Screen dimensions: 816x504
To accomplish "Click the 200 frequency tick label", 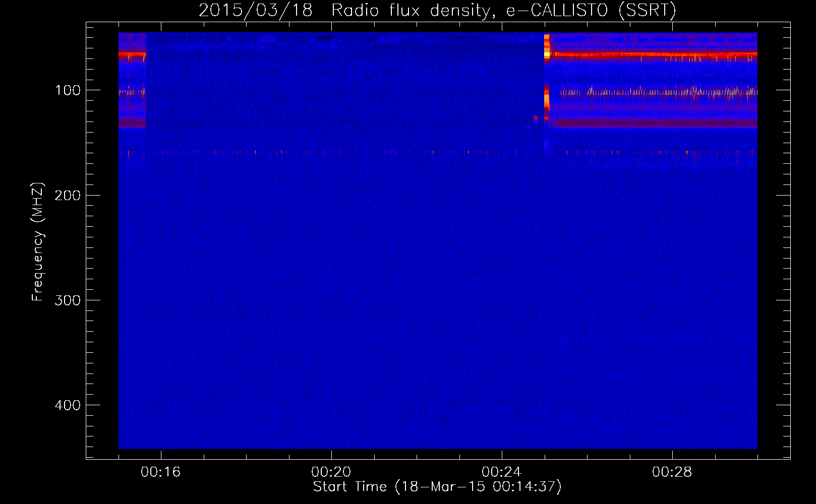I will click(68, 195).
